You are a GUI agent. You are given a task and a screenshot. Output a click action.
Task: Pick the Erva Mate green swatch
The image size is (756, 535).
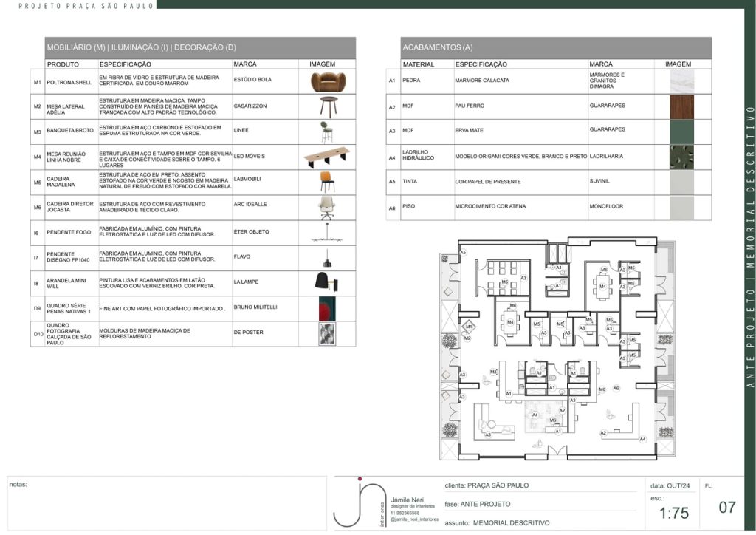(681, 132)
